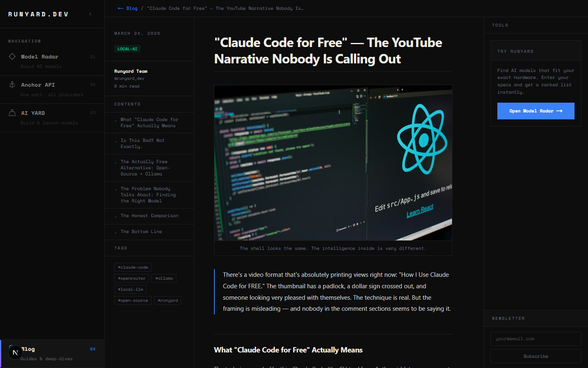Open the article hero image
Screen dimensions: 588x368
tap(333, 162)
